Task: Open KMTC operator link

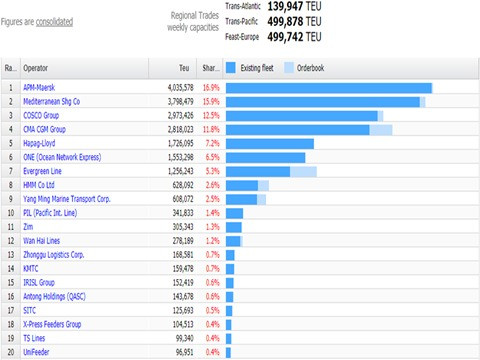Action: click(31, 269)
